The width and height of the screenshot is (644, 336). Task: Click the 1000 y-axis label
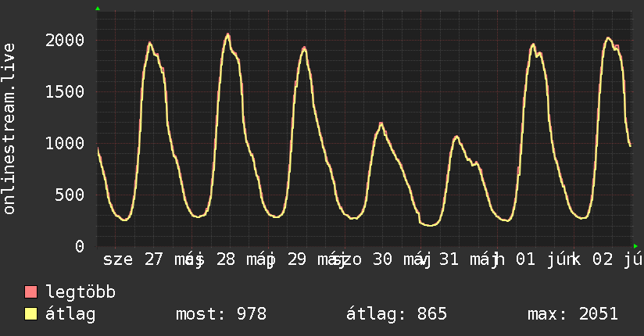coord(65,143)
